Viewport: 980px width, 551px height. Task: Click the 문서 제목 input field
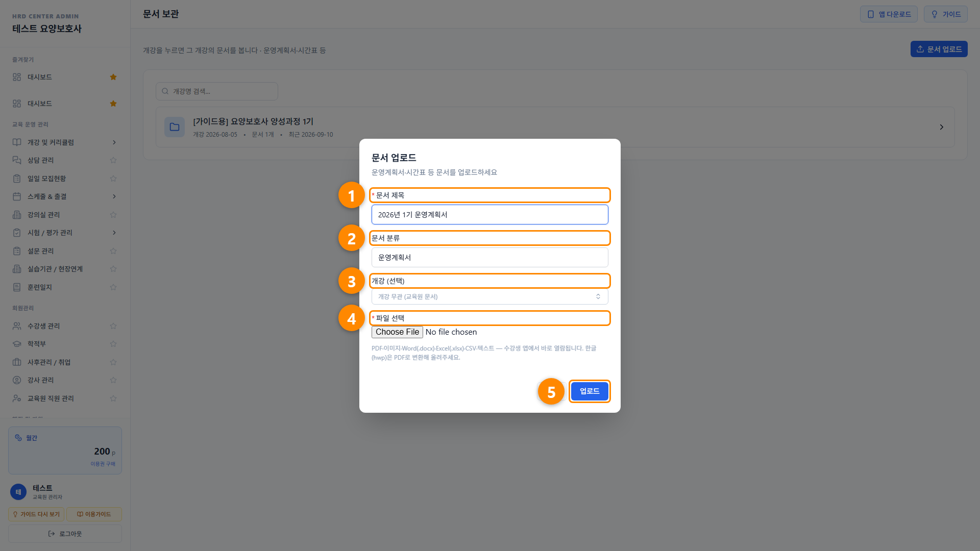490,215
